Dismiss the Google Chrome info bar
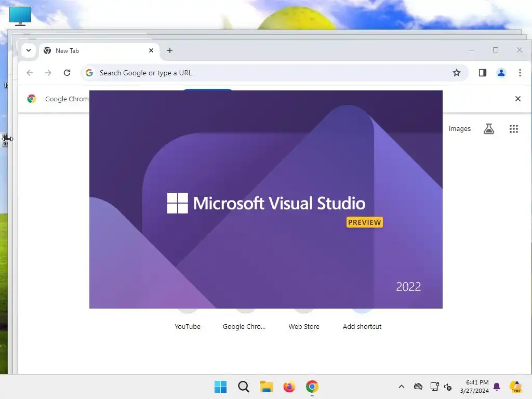Image resolution: width=532 pixels, height=399 pixels. pos(518,99)
